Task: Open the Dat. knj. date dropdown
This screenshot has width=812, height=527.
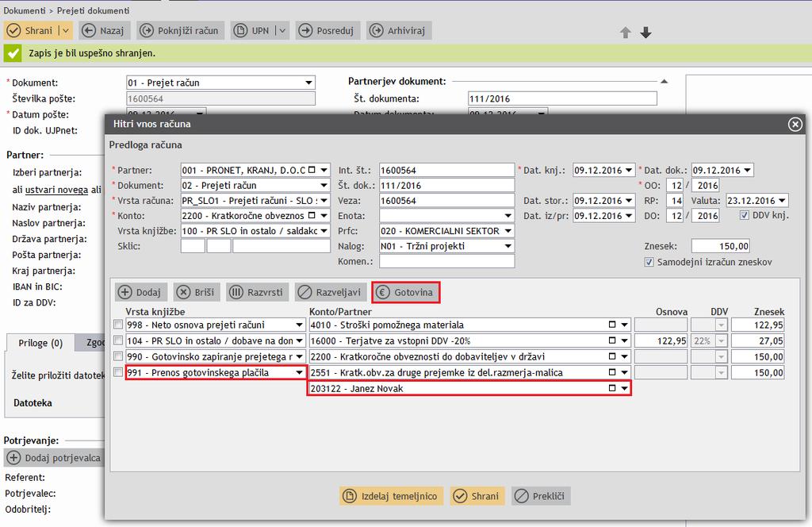Action: pos(629,170)
